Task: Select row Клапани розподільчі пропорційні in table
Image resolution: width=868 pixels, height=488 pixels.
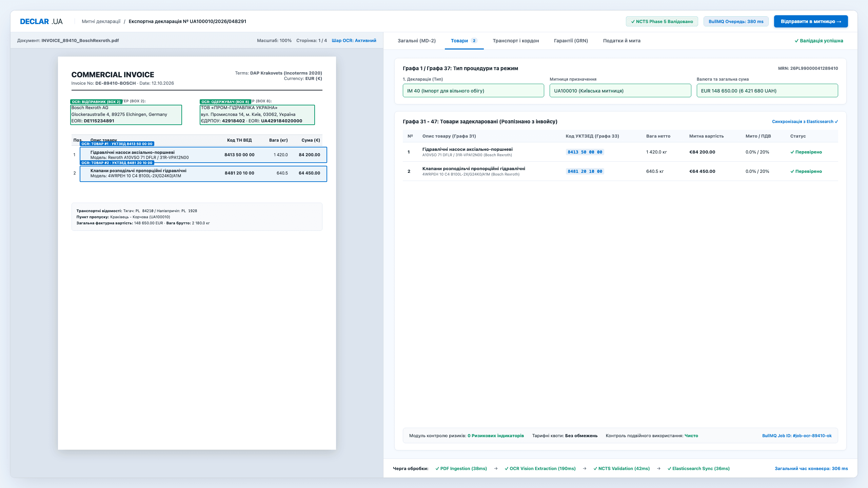Action: [x=620, y=171]
